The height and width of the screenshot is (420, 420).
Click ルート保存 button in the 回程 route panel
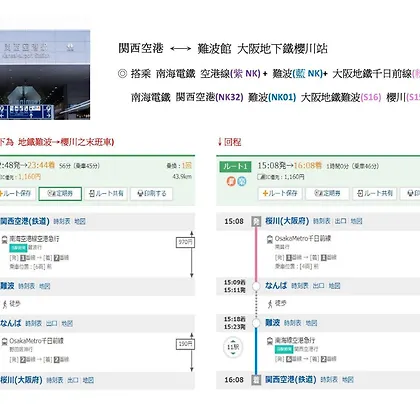[280, 193]
